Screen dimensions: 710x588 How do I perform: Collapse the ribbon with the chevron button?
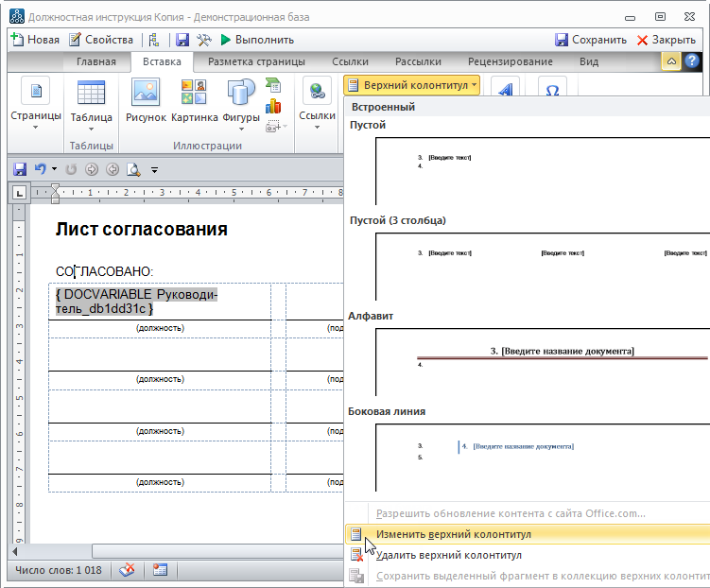coord(671,61)
